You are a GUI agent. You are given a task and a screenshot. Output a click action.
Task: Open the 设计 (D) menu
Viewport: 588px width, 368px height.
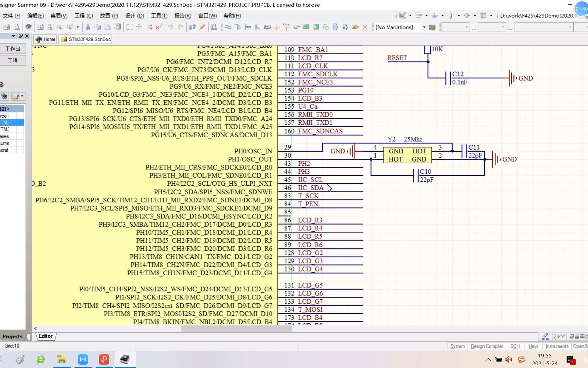pos(134,16)
